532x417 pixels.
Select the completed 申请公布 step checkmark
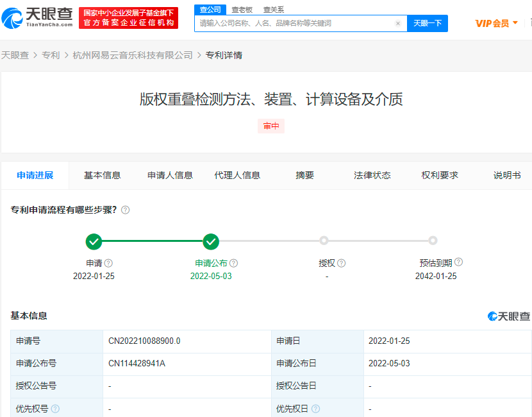(x=211, y=241)
